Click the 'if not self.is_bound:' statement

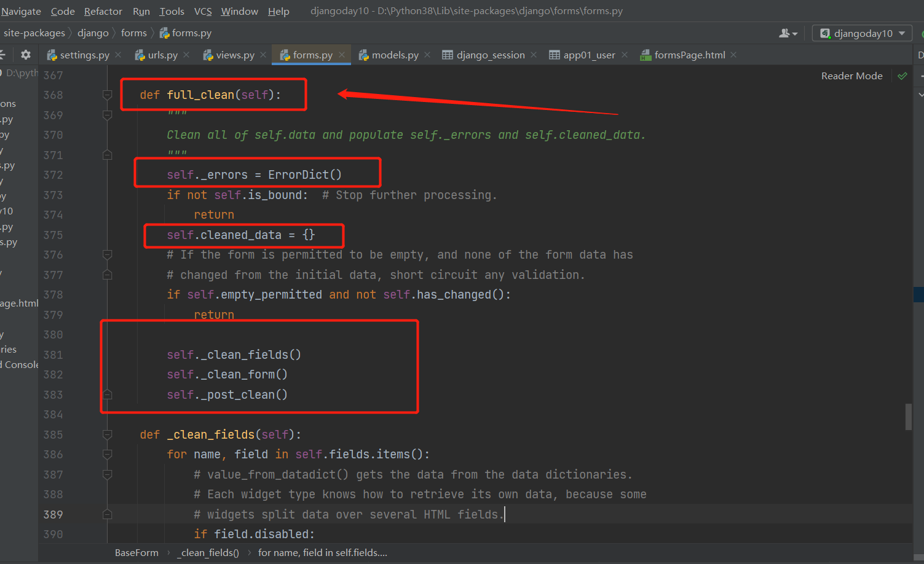[237, 195]
